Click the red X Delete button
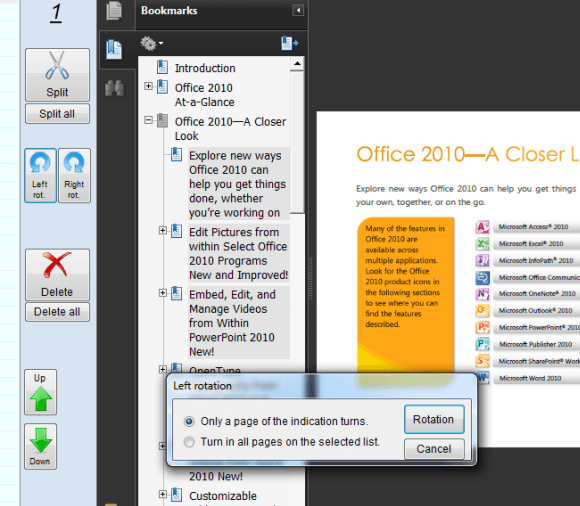580x506 pixels. coord(57,274)
